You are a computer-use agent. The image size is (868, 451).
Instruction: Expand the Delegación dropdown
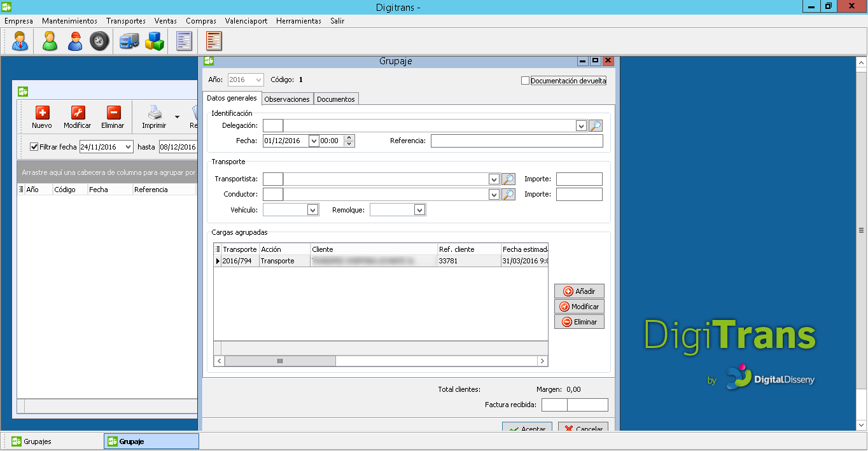pos(581,126)
